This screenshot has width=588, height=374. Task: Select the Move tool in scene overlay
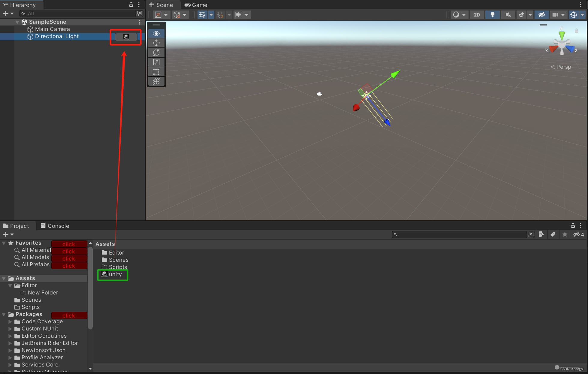pyautogui.click(x=156, y=43)
